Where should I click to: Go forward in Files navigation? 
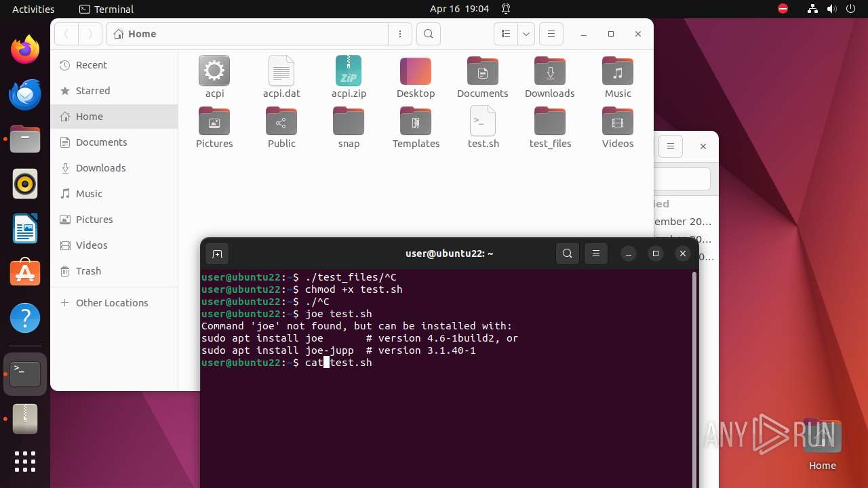[x=90, y=34]
